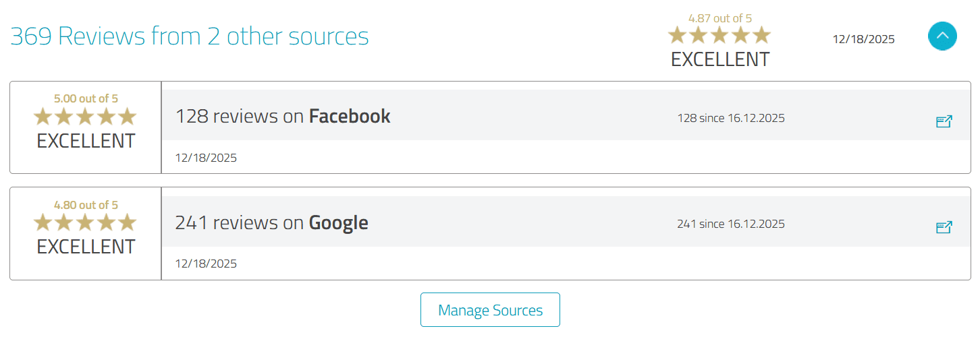Click the "4.80 out of 5" Google score
Image resolution: width=980 pixels, height=337 pixels.
(86, 205)
